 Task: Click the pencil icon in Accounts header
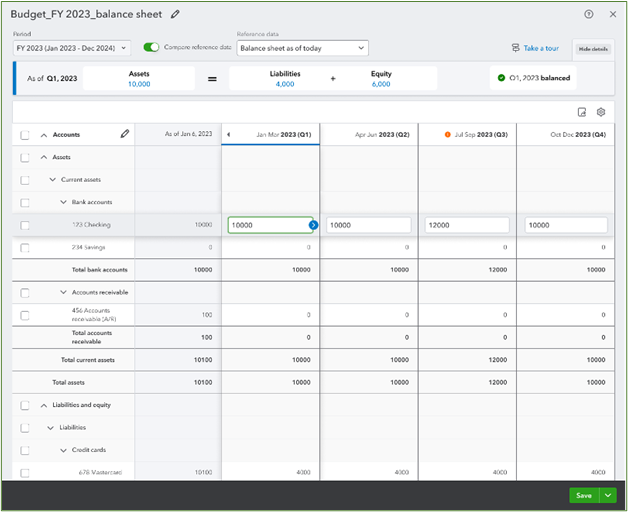pyautogui.click(x=124, y=134)
